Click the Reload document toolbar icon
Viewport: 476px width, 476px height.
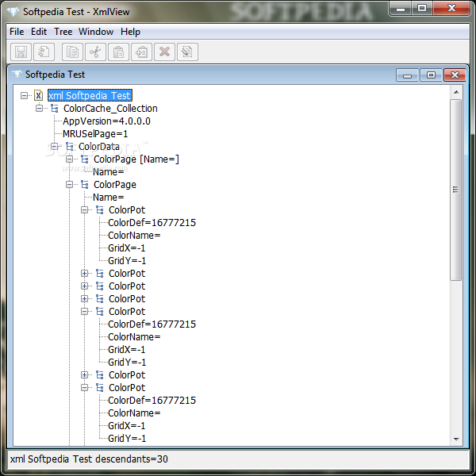coord(44,52)
